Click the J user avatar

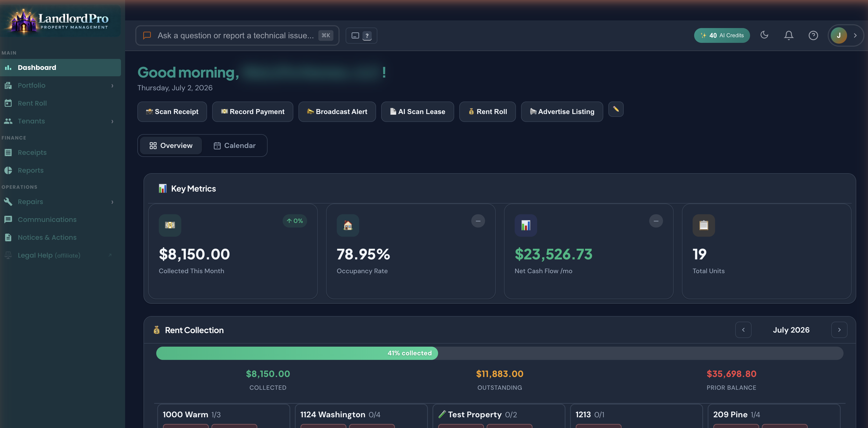tap(838, 35)
